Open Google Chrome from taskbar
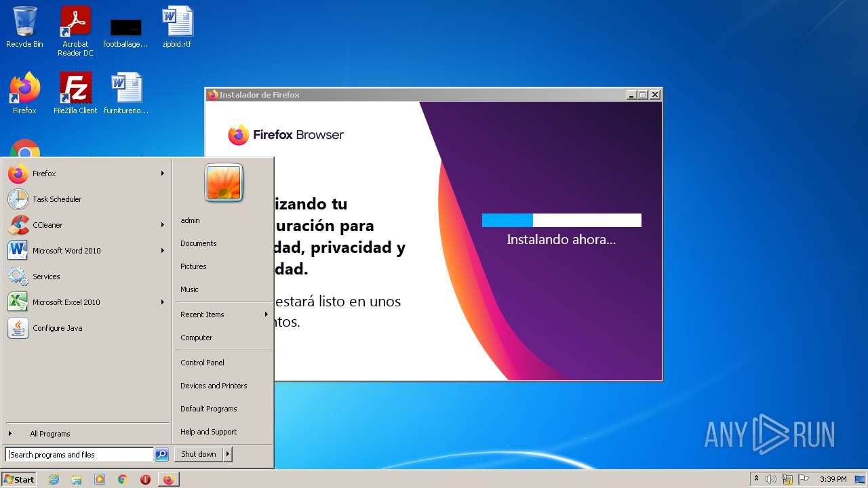The image size is (868, 488). coord(122,479)
